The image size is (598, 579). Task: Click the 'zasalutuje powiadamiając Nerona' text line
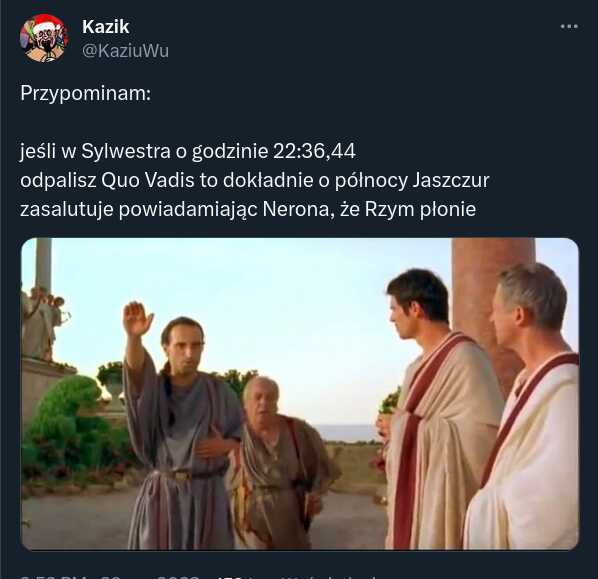(x=248, y=209)
